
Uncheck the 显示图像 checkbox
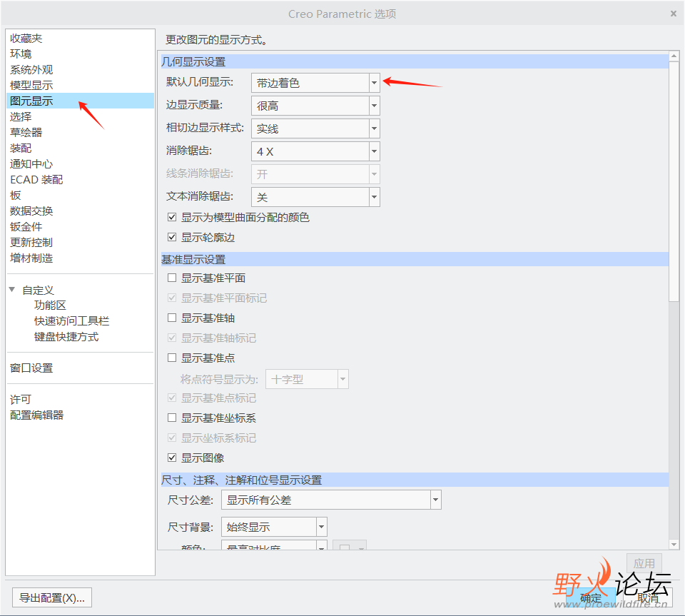point(172,458)
